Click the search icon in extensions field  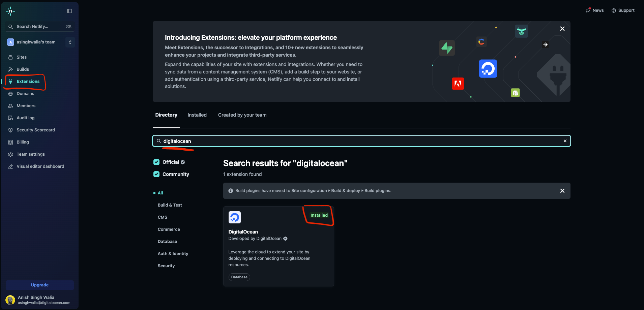(x=159, y=141)
